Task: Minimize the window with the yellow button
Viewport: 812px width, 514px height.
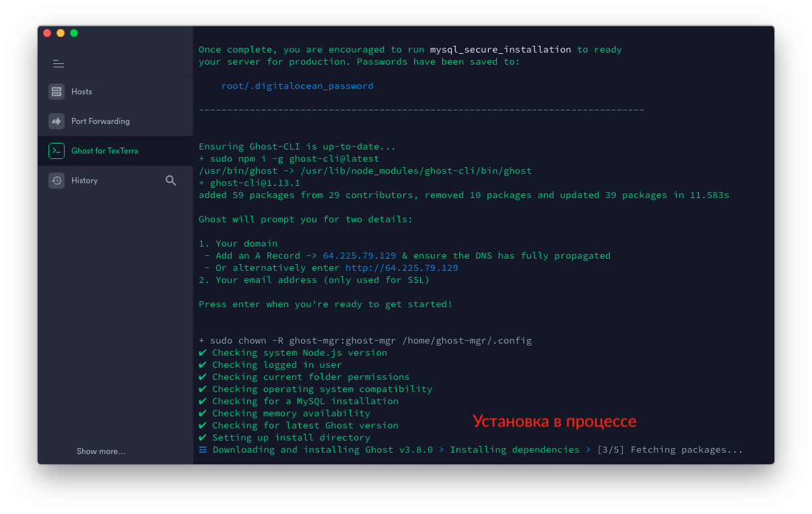Action: tap(61, 33)
